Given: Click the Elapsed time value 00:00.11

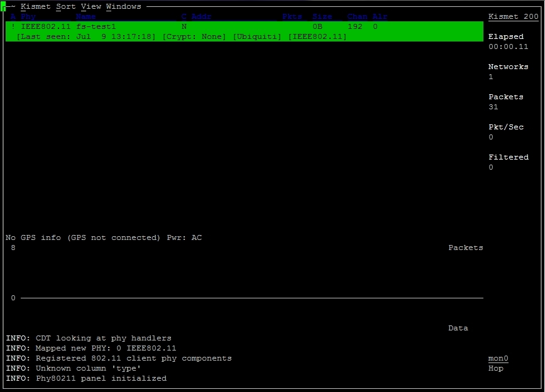Looking at the screenshot, I should click(x=508, y=47).
